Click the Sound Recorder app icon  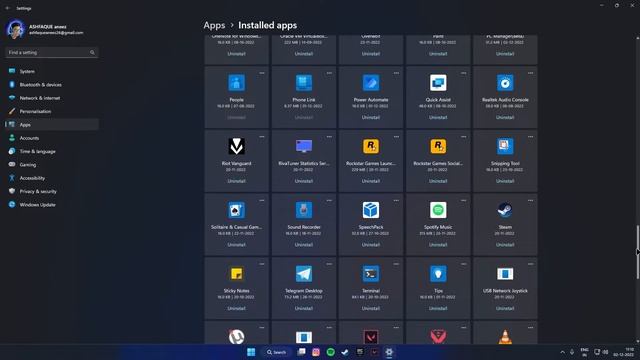tap(304, 210)
